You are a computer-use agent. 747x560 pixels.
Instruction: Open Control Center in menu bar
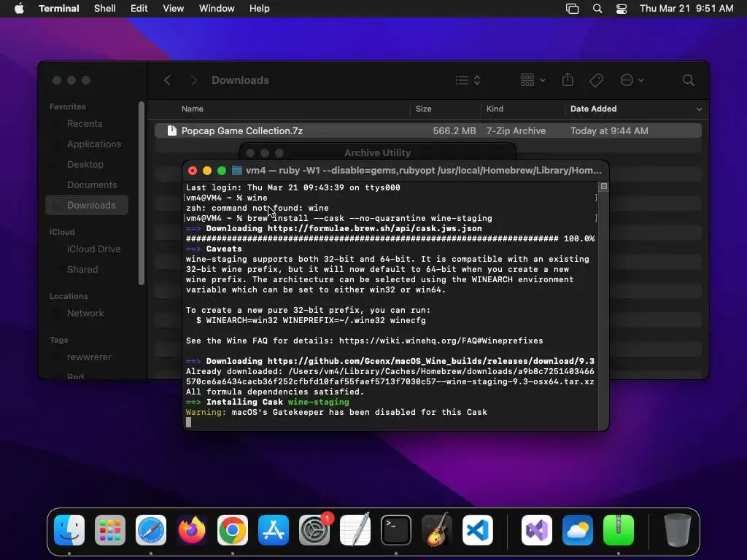click(x=622, y=9)
